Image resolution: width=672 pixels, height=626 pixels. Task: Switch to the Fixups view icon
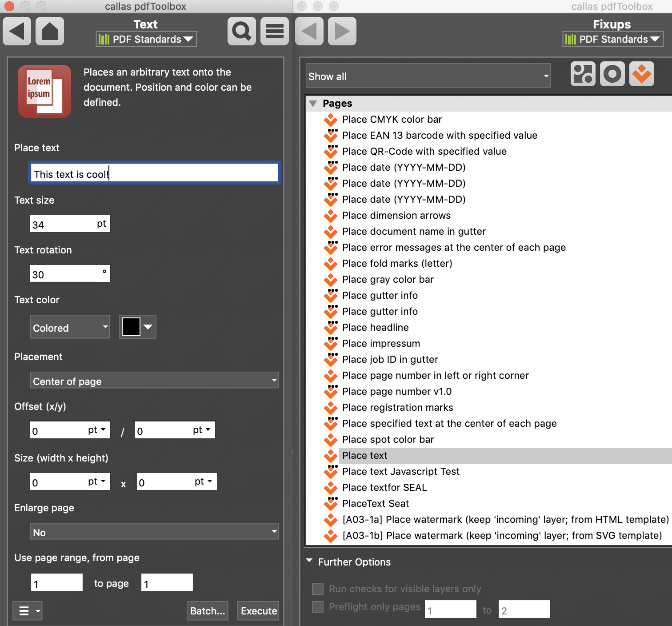(642, 74)
